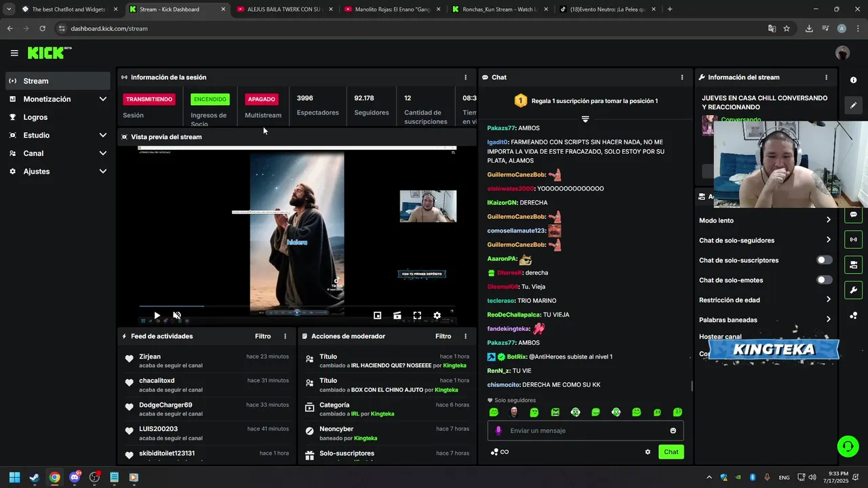The image size is (868, 488).
Task: Open chat settings gear icon
Action: 648,452
